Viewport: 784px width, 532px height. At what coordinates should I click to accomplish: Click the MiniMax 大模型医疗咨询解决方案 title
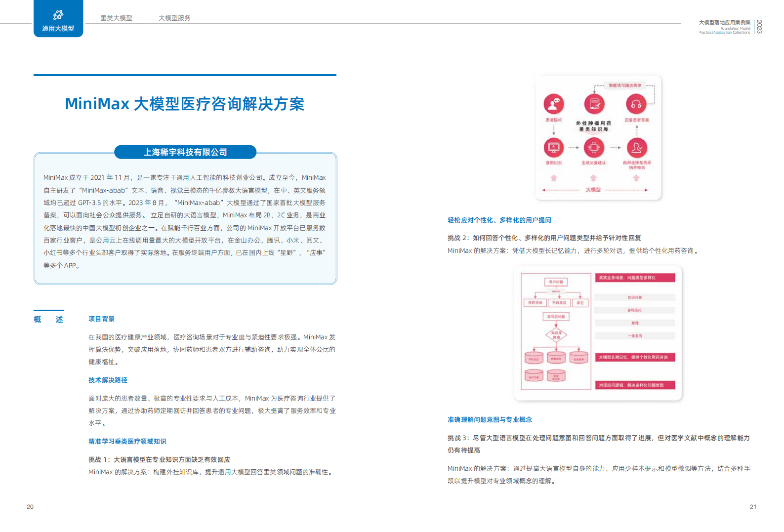tap(185, 104)
